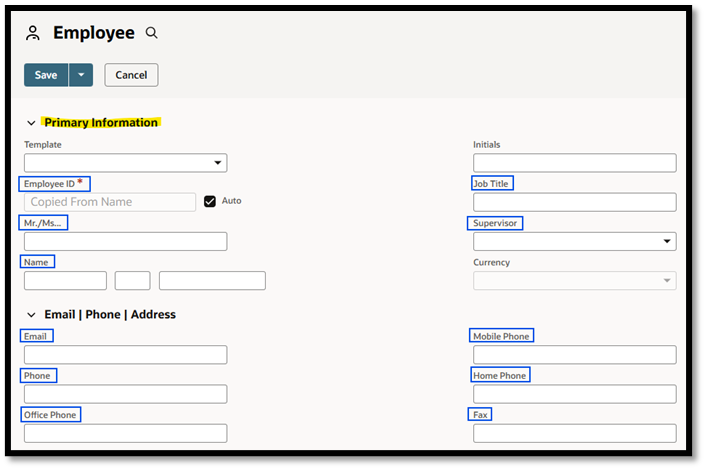705x469 pixels.
Task: Click the first name field under Name
Action: click(65, 281)
